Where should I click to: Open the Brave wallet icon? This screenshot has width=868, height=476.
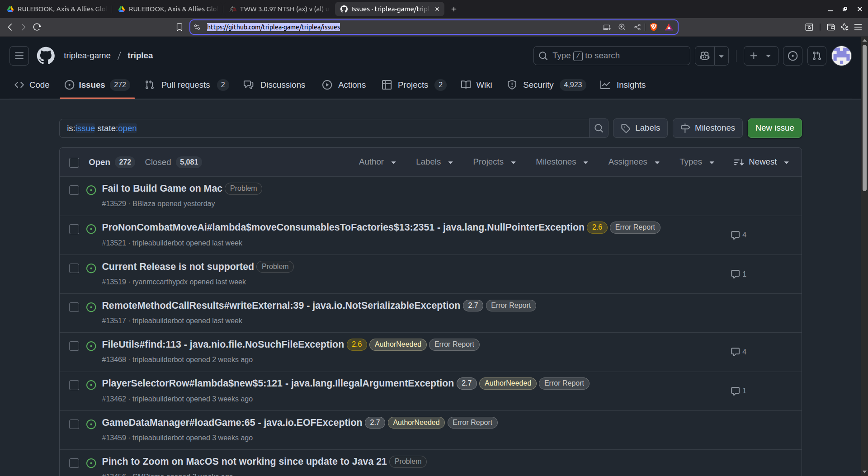click(x=830, y=27)
